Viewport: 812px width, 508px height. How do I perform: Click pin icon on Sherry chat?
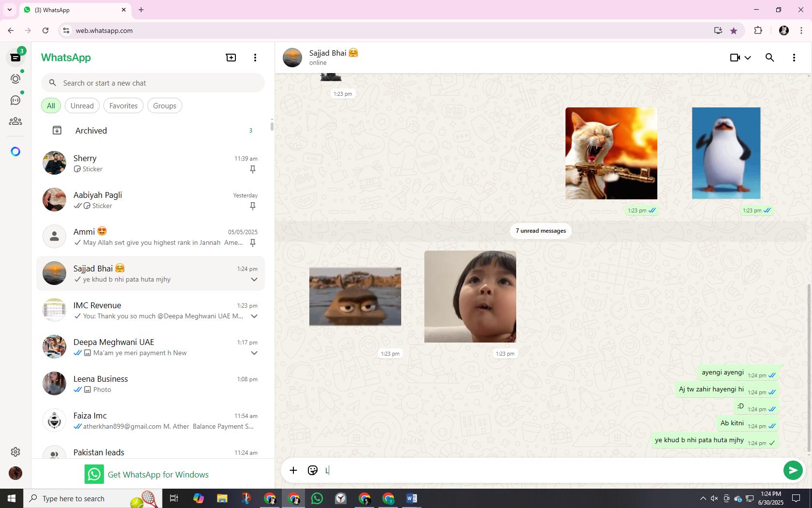pyautogui.click(x=252, y=169)
